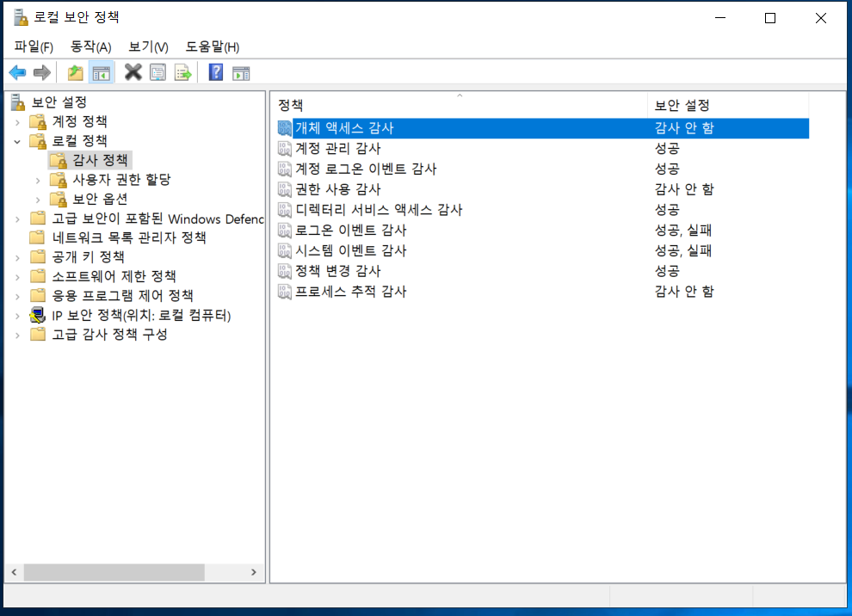Click the Delete X toolbar icon
The image size is (852, 616).
click(133, 71)
